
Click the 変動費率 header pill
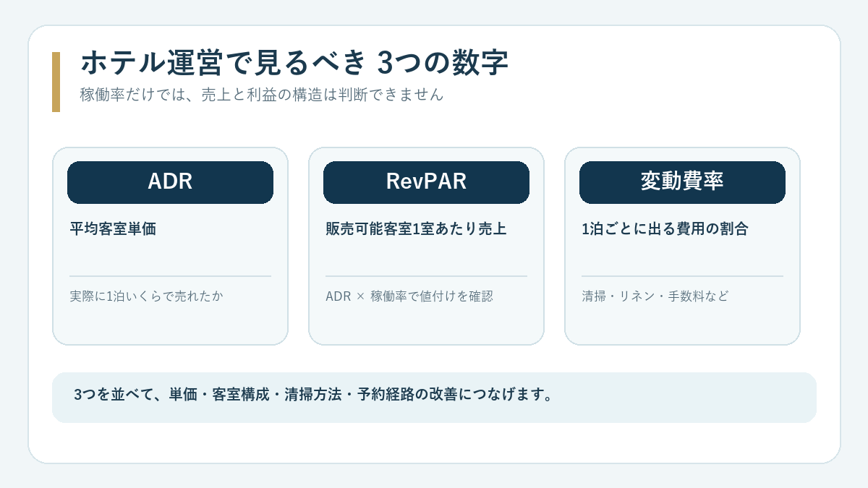coord(682,182)
